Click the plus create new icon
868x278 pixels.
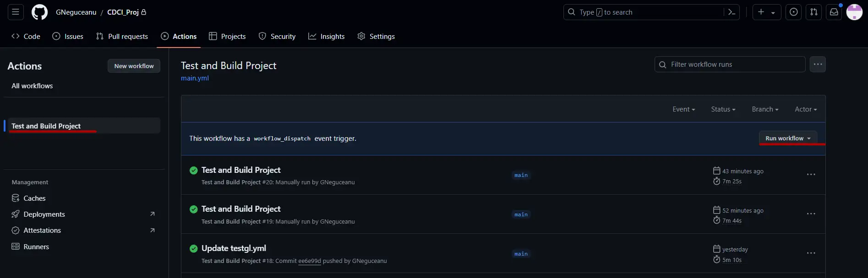(761, 12)
